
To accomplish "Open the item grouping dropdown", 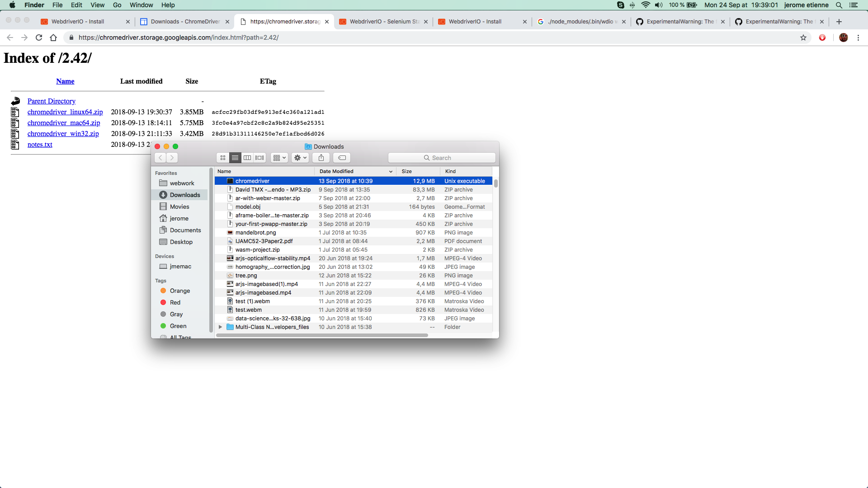I will pos(279,158).
